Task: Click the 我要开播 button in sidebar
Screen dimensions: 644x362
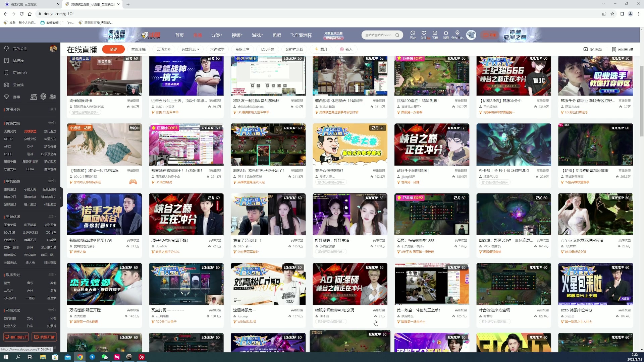Action: tap(44, 337)
